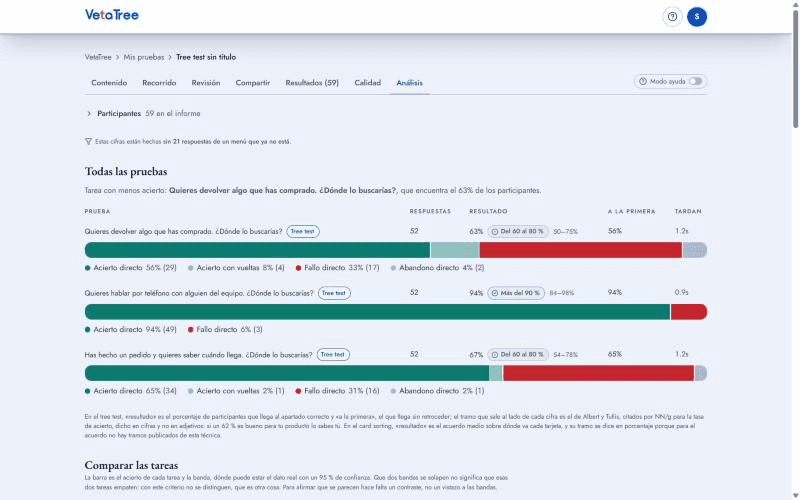Click the '59 en el informe' text

point(172,113)
